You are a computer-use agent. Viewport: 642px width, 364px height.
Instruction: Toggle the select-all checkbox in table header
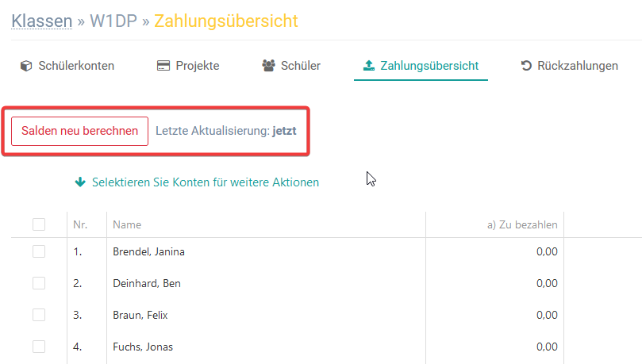(39, 225)
